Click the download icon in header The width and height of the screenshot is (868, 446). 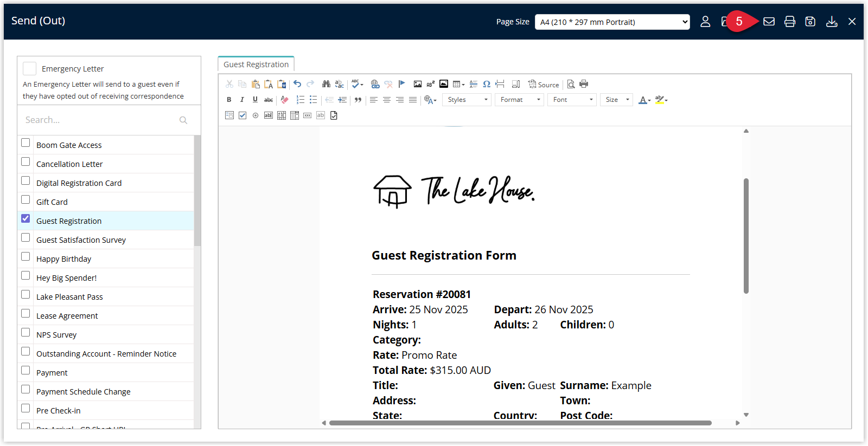click(832, 22)
